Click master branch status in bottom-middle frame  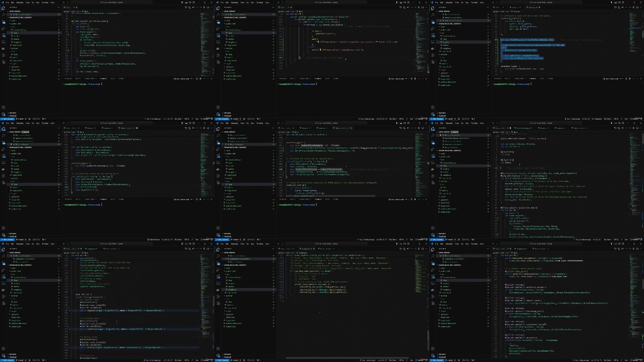[235, 360]
